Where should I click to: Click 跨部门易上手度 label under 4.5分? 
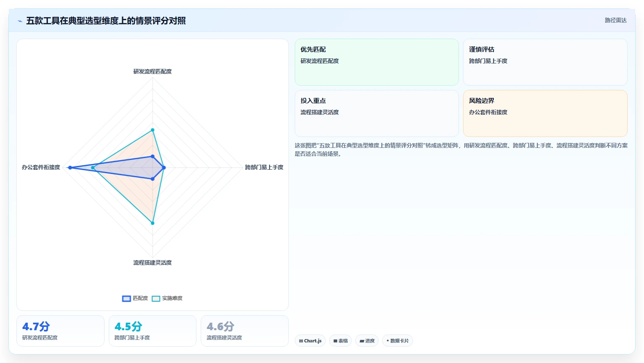[132, 338]
